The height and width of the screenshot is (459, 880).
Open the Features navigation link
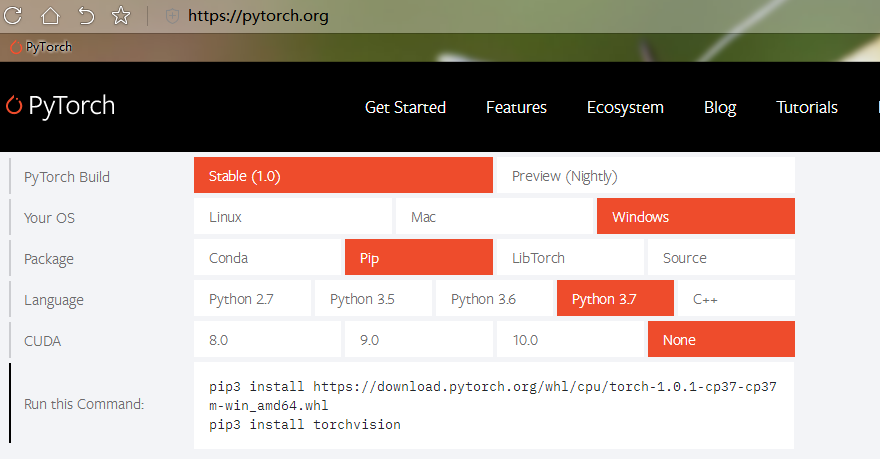[516, 107]
